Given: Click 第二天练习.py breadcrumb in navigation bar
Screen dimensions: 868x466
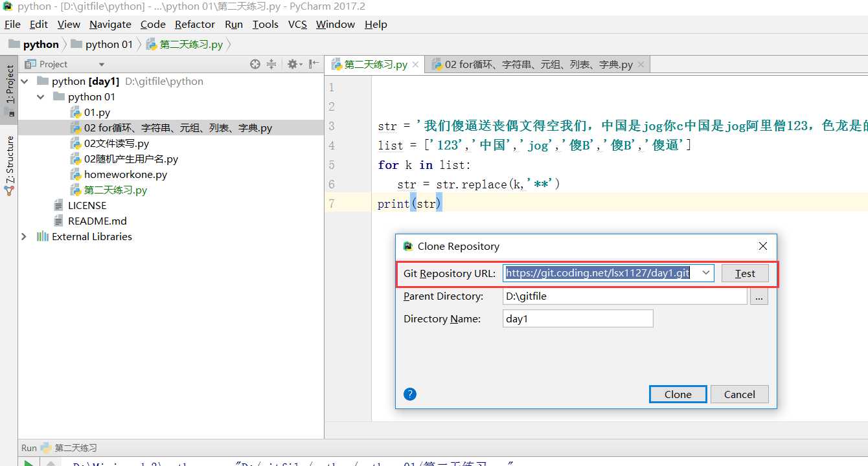Looking at the screenshot, I should (x=185, y=44).
